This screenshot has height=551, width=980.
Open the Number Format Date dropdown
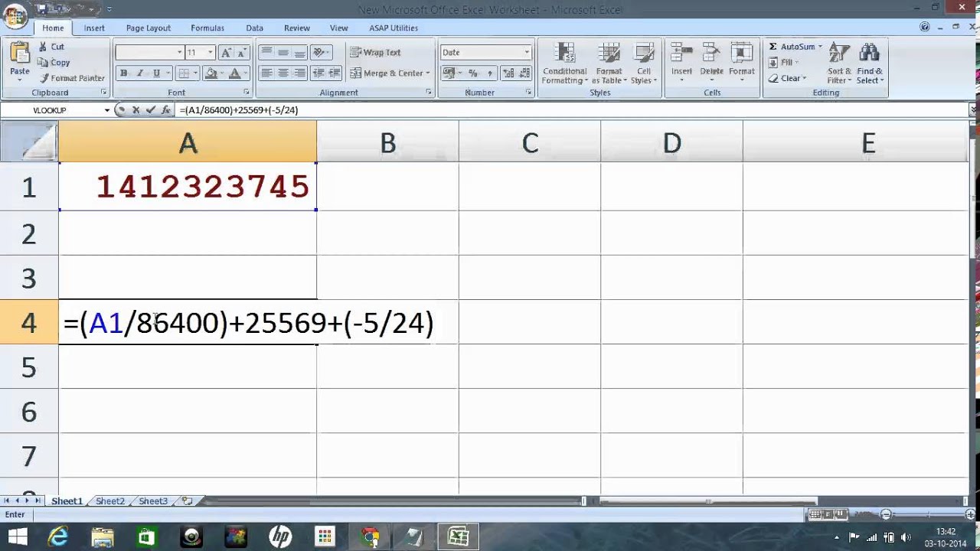(527, 53)
